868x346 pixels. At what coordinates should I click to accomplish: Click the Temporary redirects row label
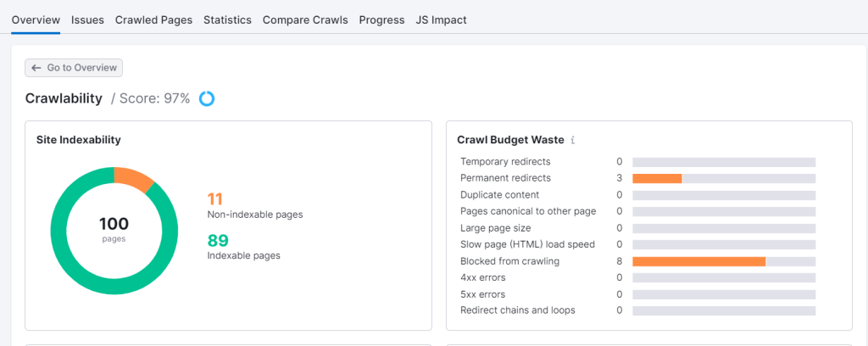tap(505, 161)
